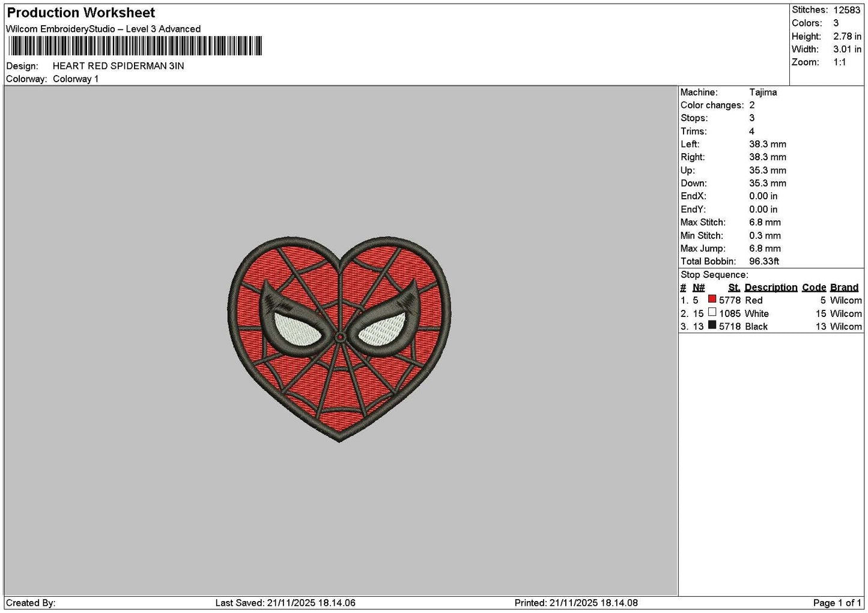Click the 'Stop Sequence:' heading
The height and width of the screenshot is (613, 868).
click(714, 275)
